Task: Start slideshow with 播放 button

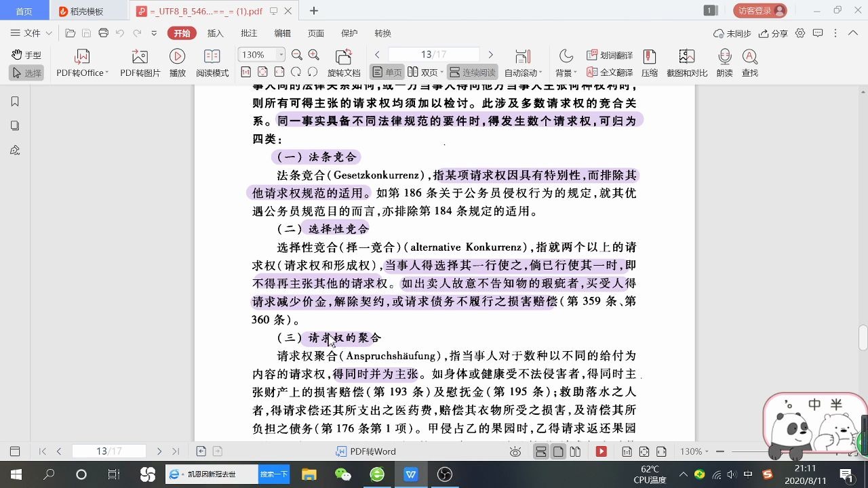Action: [177, 64]
